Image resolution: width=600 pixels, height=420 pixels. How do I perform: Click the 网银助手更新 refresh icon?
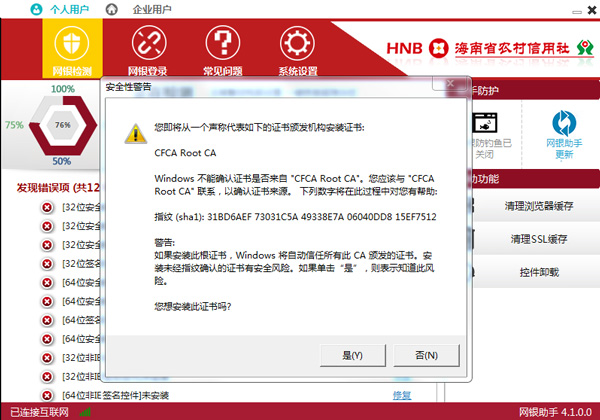pyautogui.click(x=564, y=123)
